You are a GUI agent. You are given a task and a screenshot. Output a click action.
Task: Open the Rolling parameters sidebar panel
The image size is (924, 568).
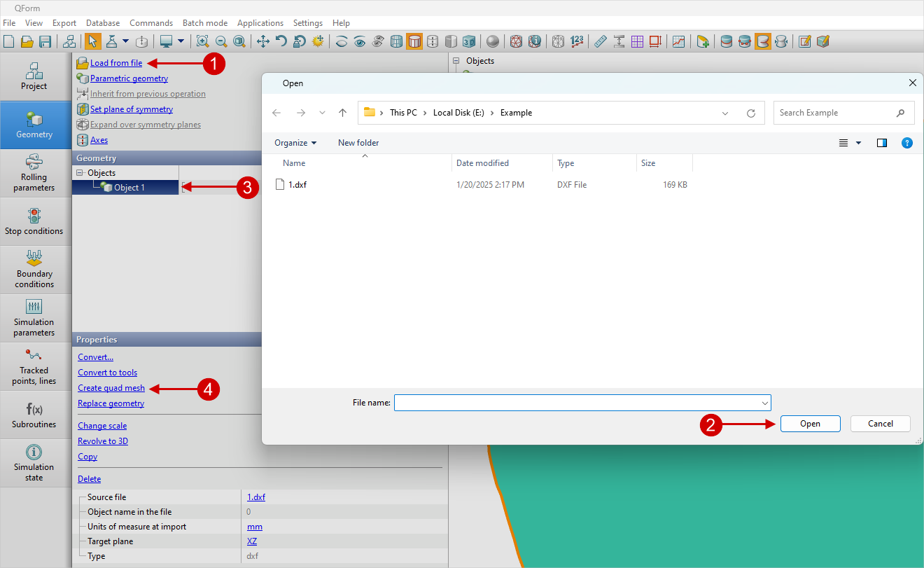(x=34, y=173)
